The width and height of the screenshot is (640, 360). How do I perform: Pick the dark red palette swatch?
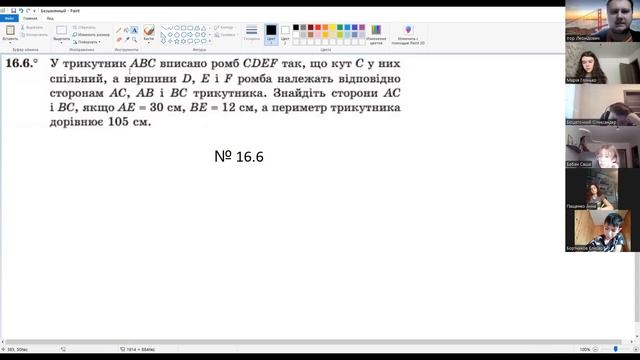click(x=310, y=27)
